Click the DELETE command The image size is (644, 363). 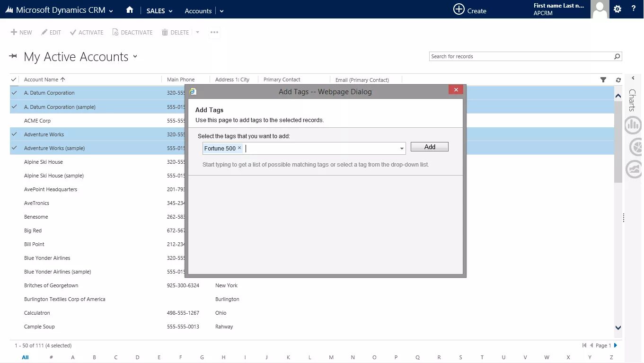click(x=176, y=32)
